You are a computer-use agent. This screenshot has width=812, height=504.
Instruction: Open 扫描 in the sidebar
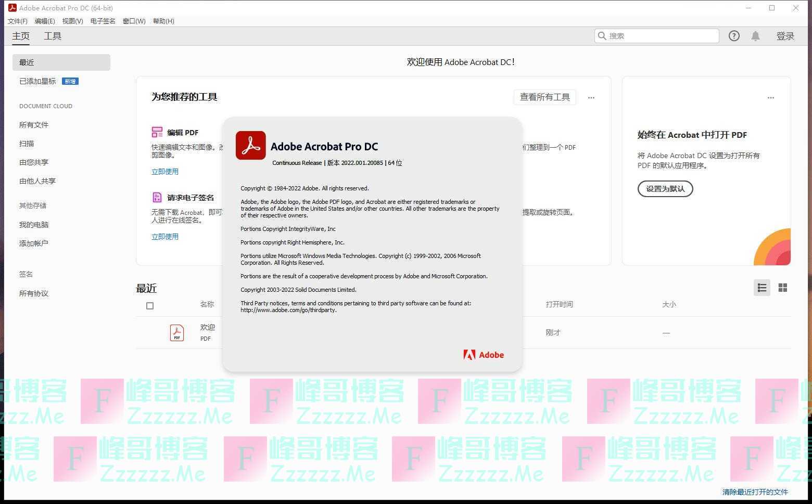27,144
